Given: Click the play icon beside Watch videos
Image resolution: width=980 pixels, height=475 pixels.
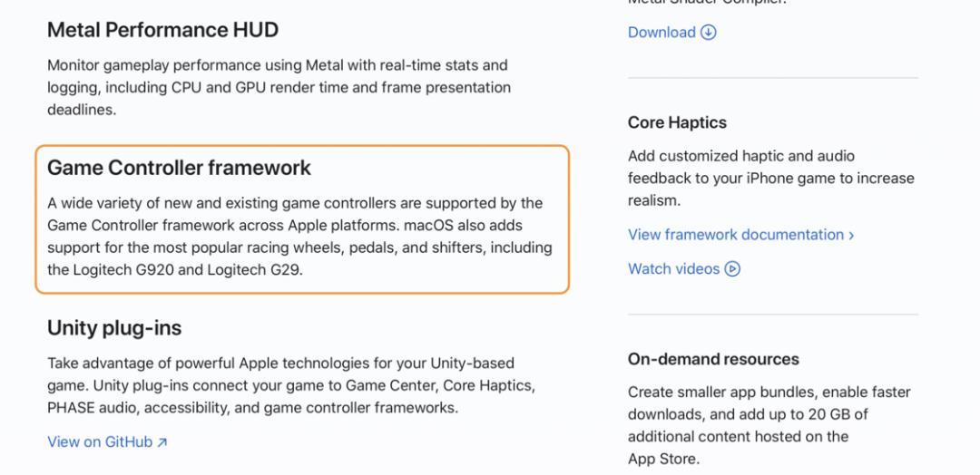Looking at the screenshot, I should tap(732, 269).
